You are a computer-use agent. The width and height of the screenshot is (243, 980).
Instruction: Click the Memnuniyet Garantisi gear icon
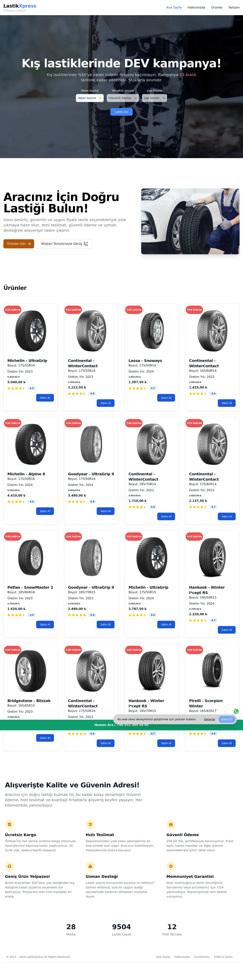tap(171, 866)
